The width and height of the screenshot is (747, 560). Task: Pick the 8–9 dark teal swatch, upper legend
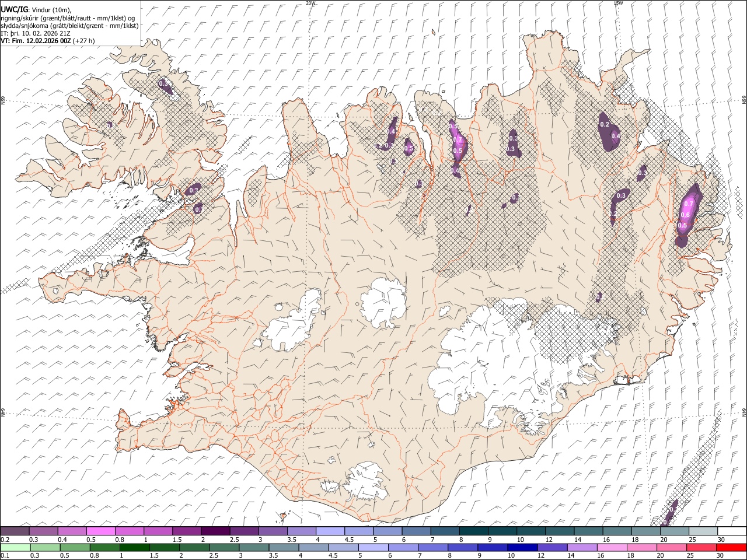(473, 531)
